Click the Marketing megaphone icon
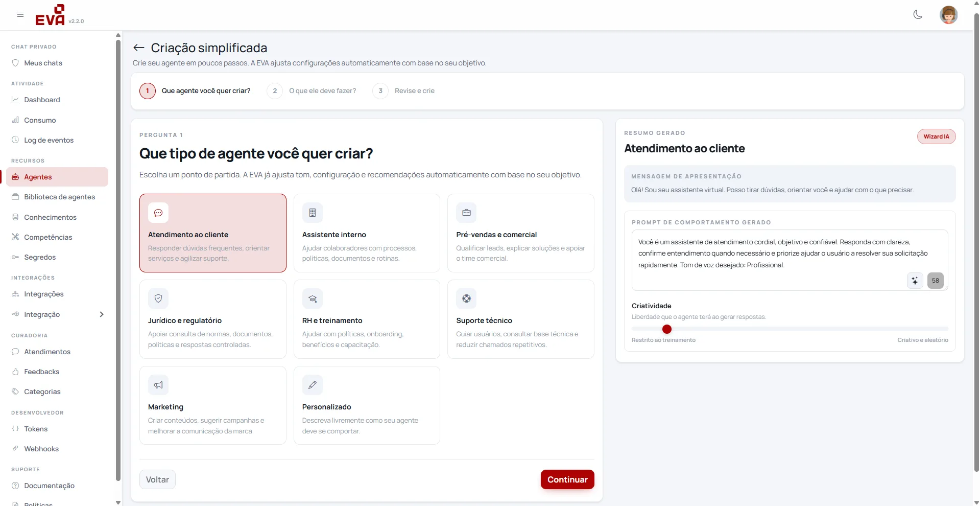980x506 pixels. click(158, 385)
